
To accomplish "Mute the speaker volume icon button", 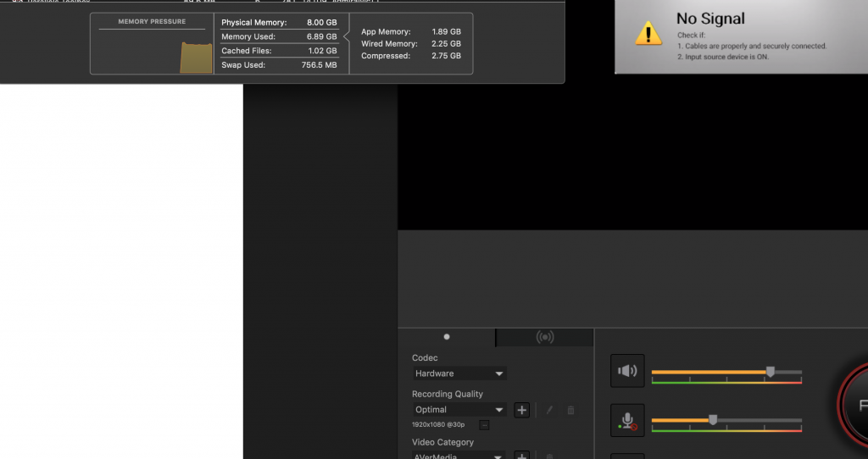I will pyautogui.click(x=627, y=371).
